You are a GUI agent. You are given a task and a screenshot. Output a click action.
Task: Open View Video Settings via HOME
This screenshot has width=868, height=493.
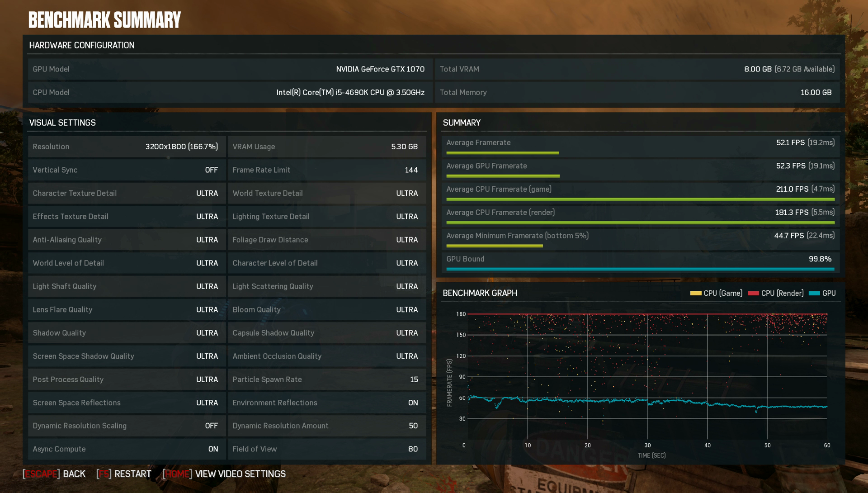point(224,474)
